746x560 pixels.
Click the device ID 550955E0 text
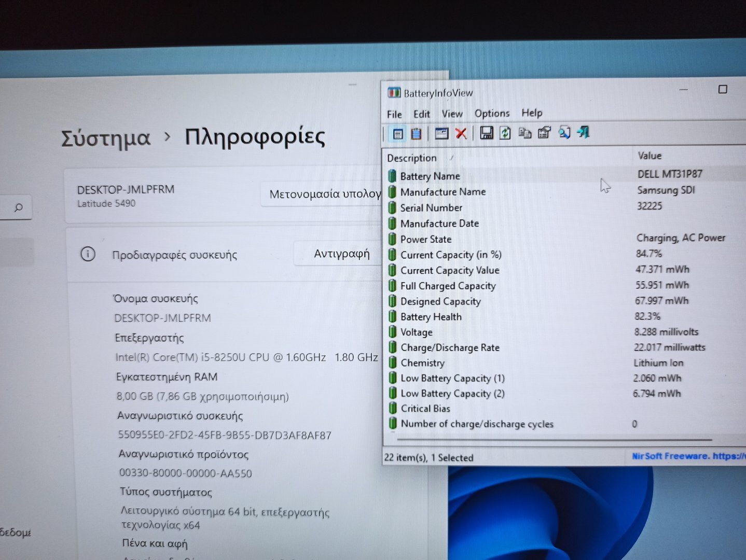(x=225, y=435)
